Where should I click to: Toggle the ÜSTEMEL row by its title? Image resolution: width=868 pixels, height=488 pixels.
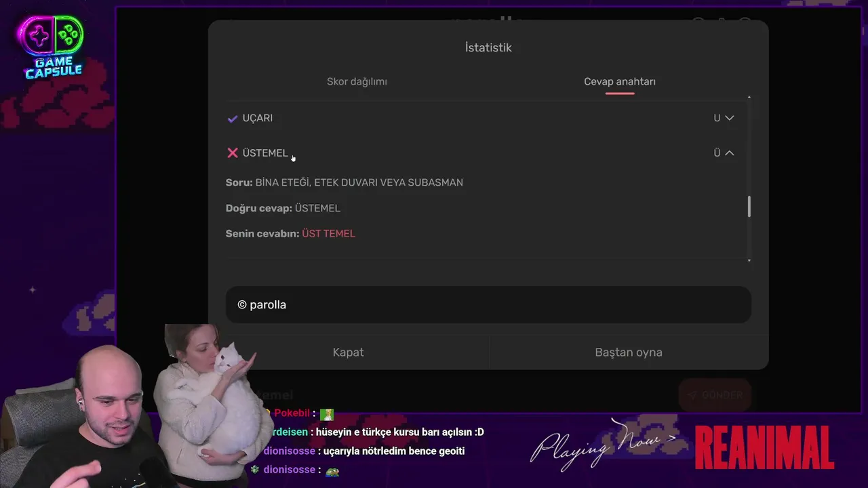(265, 153)
